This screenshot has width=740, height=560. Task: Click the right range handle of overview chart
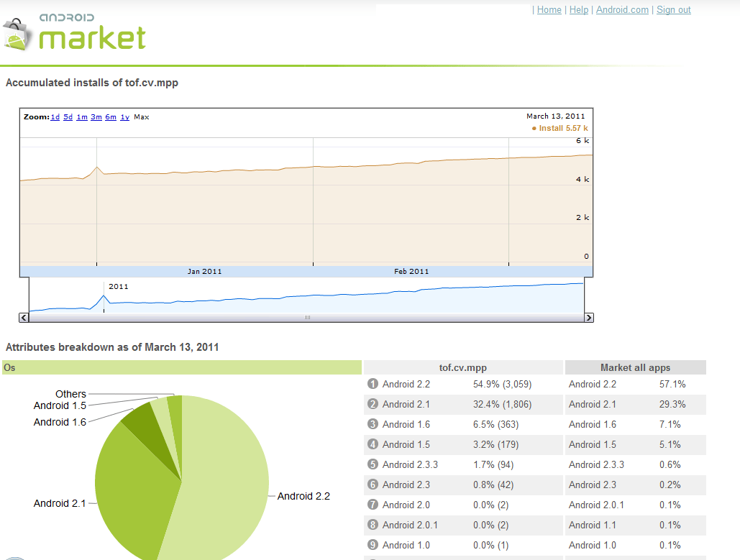point(584,295)
